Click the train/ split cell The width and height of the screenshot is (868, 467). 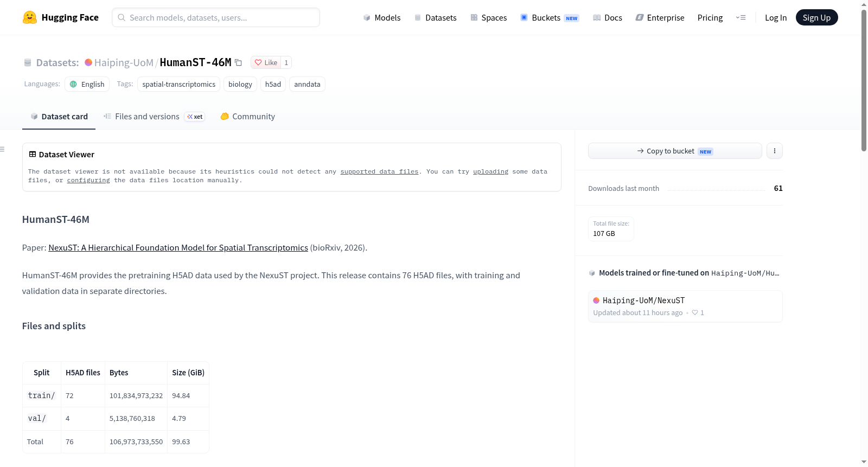pyautogui.click(x=41, y=395)
